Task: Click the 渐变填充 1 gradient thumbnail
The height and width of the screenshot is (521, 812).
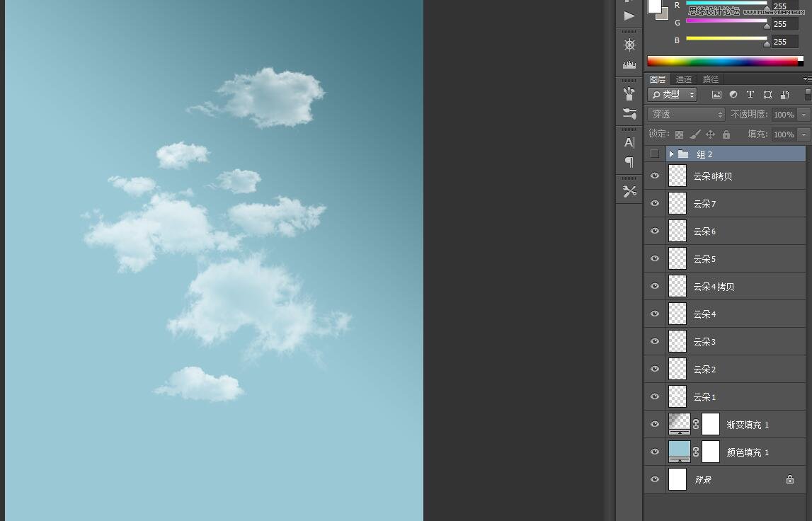Action: (x=680, y=423)
